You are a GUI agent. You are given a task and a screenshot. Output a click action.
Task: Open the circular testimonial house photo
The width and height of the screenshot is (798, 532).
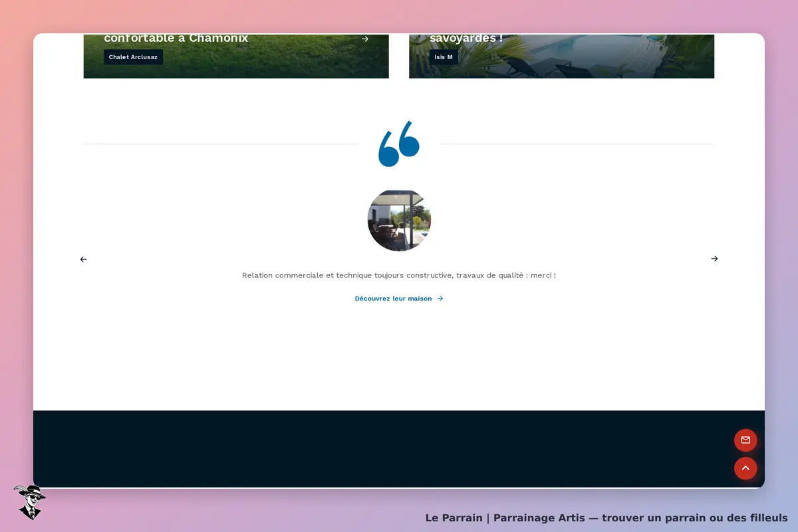(399, 220)
